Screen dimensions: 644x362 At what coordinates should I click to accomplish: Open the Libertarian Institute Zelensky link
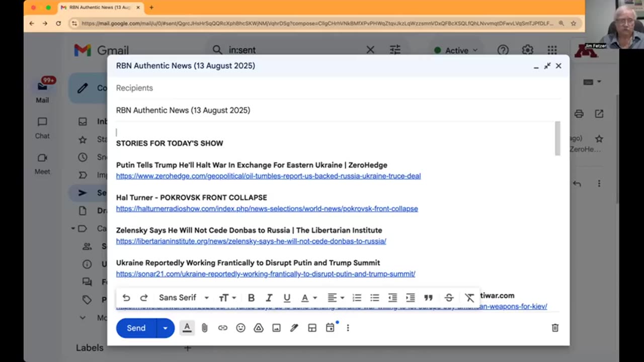coord(251,241)
